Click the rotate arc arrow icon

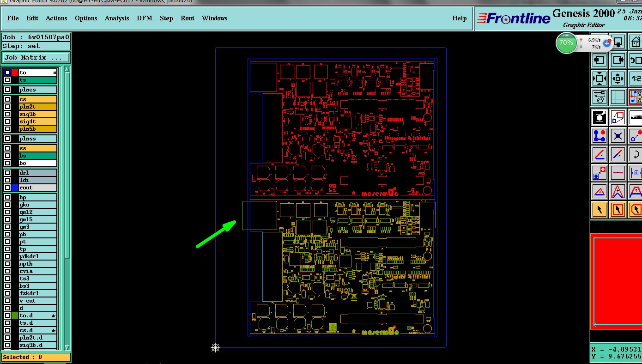point(636,154)
